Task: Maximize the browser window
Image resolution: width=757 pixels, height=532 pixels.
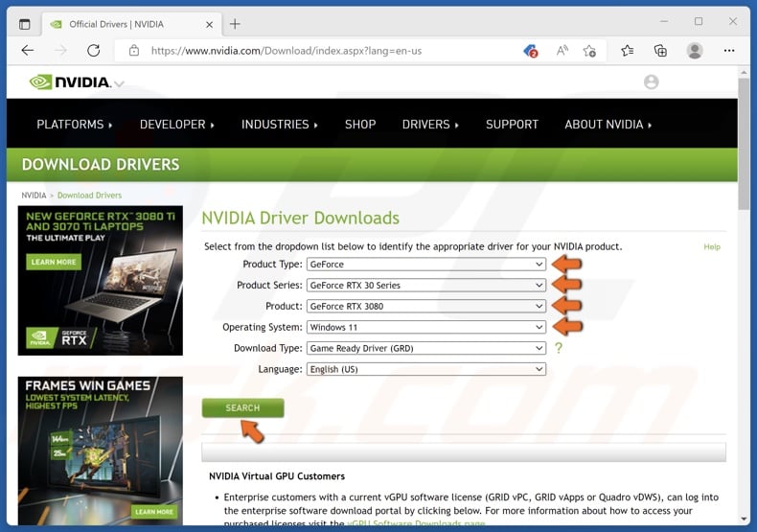Action: coord(699,21)
